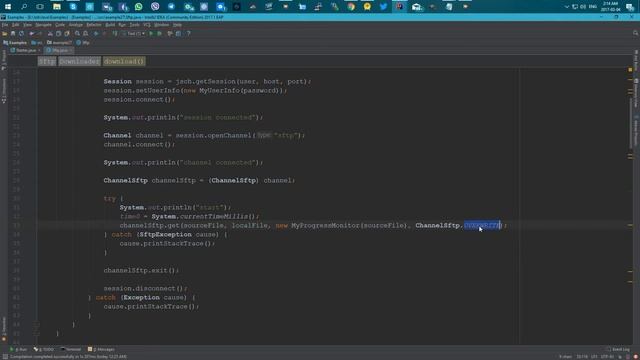The width and height of the screenshot is (640, 360).
Task: Click the Find toolbar icon
Action: [x=77, y=33]
